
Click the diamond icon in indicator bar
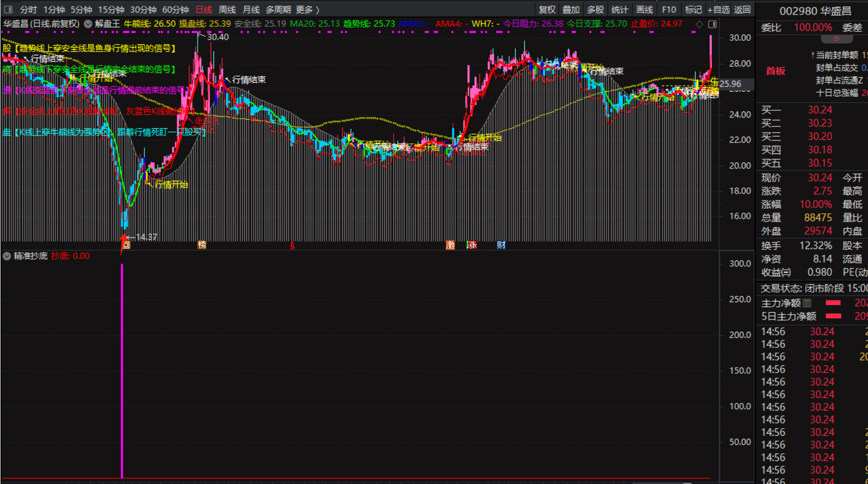click(x=699, y=24)
